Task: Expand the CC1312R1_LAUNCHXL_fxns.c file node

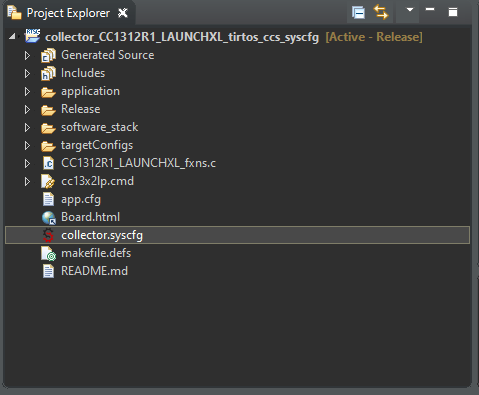Action: coord(27,163)
